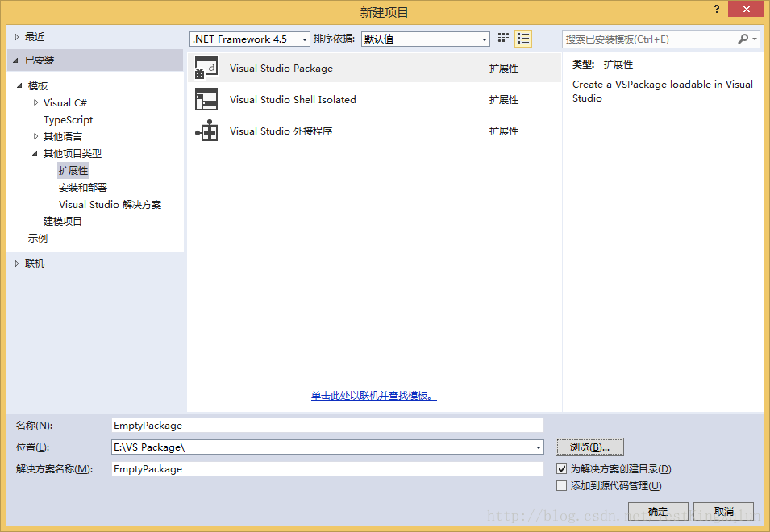Click the 解决方案名称 input field
Viewport: 770px width, 532px height.
click(x=327, y=468)
